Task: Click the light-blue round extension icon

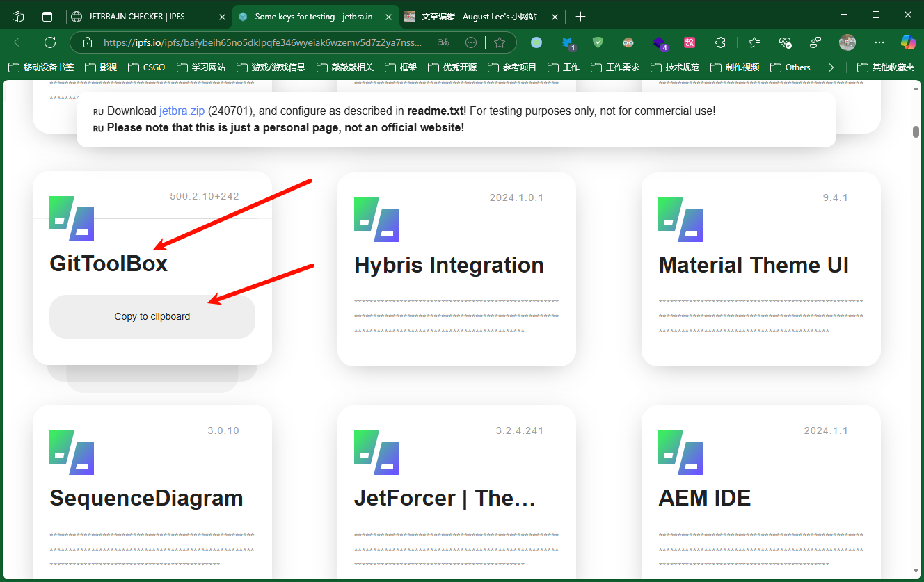Action: (x=536, y=42)
